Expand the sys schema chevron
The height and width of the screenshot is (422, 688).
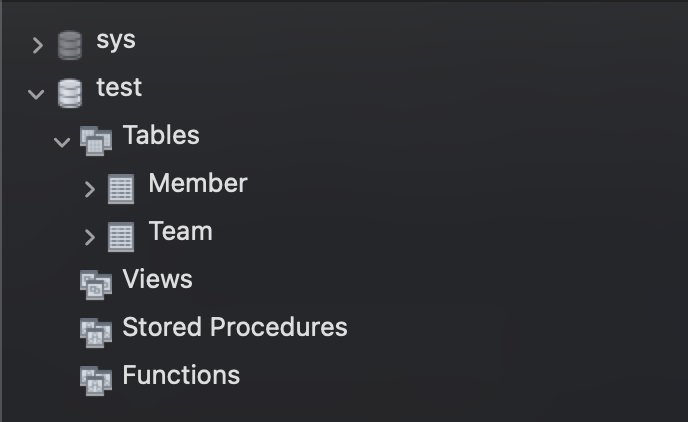(38, 46)
